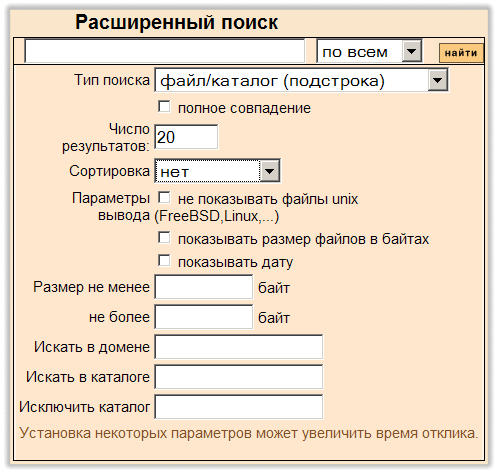
Task: Click the "Искать в каталоге" text field
Action: coord(239,377)
